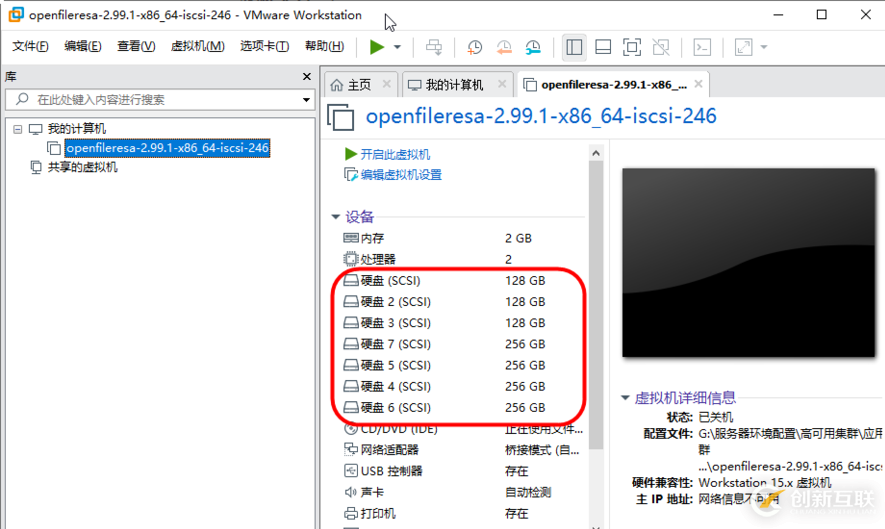Click the green power-on play icon in toolbar
885x529 pixels.
click(376, 47)
